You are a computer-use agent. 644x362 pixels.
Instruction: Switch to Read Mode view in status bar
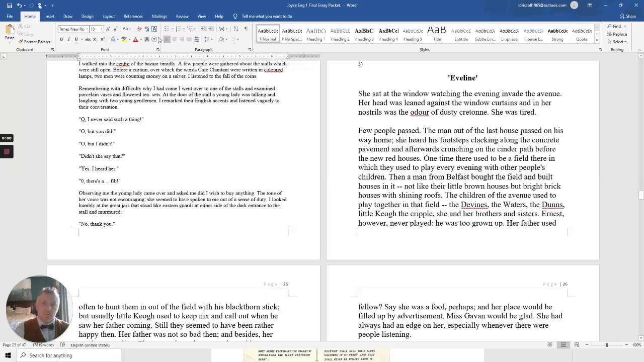click(550, 345)
